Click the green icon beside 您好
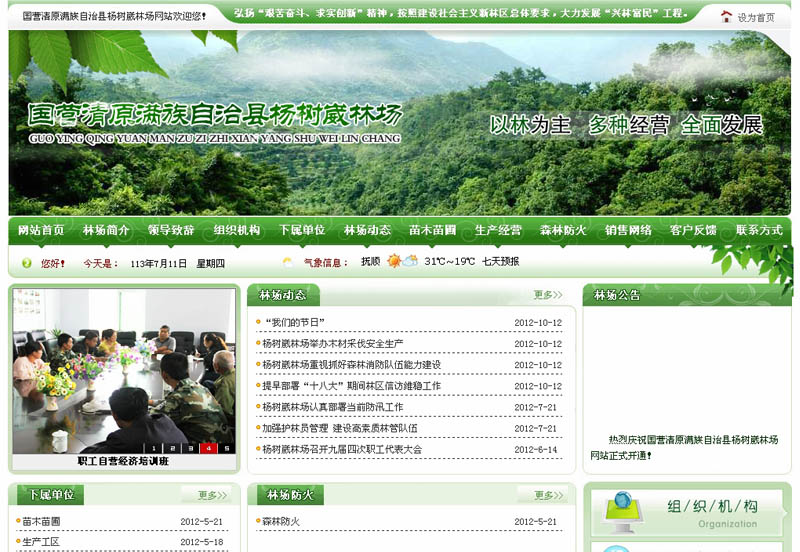The height and width of the screenshot is (552, 800). (x=27, y=263)
